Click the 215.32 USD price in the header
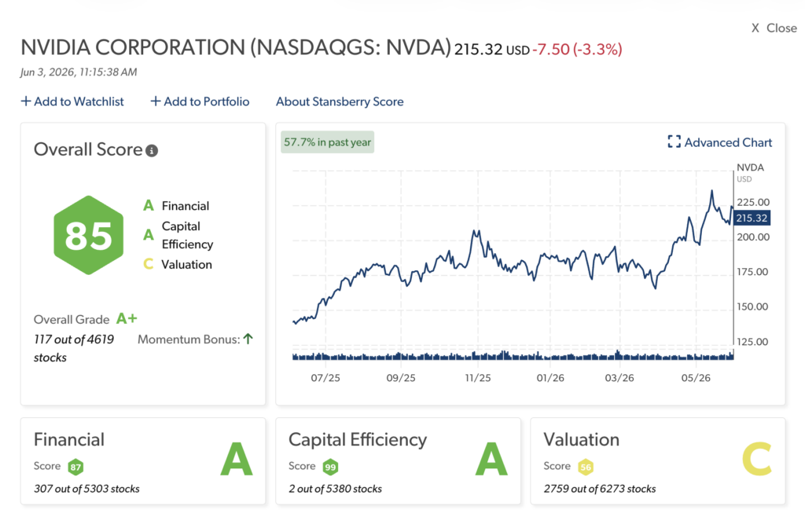805x532 pixels. 492,50
